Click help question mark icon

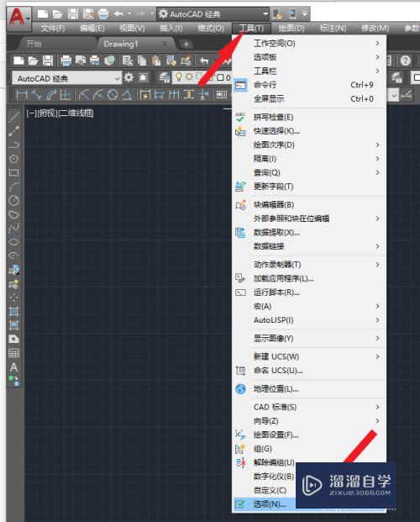[x=406, y=61]
